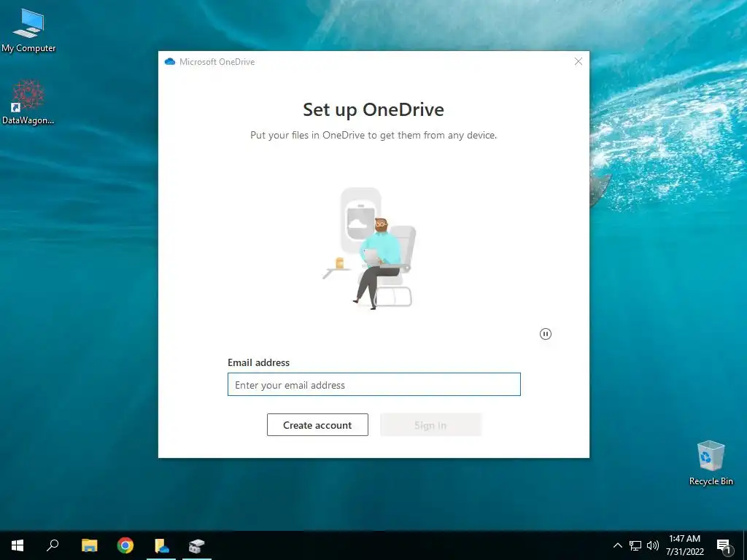This screenshot has height=560, width=747.
Task: Open the DataWagon desktop shortcut
Action: pos(28,102)
